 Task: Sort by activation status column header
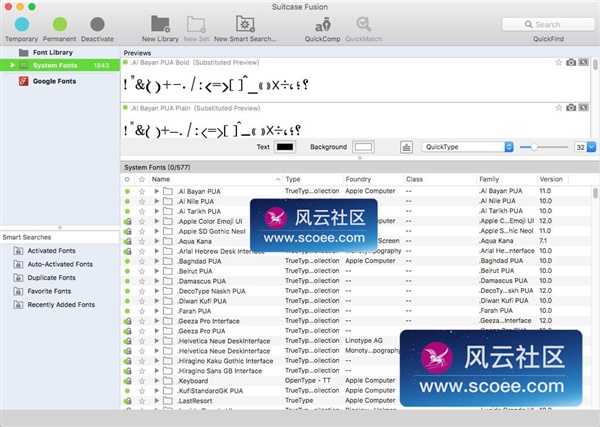(x=127, y=179)
